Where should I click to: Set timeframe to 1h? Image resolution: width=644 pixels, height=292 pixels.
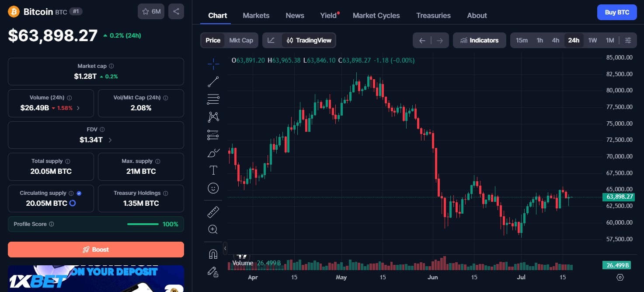pos(540,40)
